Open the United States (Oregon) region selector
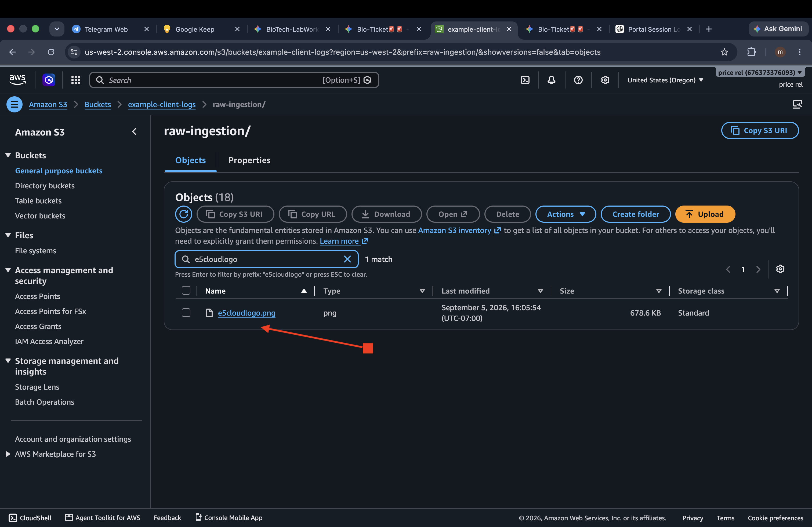812x527 pixels. coord(665,80)
